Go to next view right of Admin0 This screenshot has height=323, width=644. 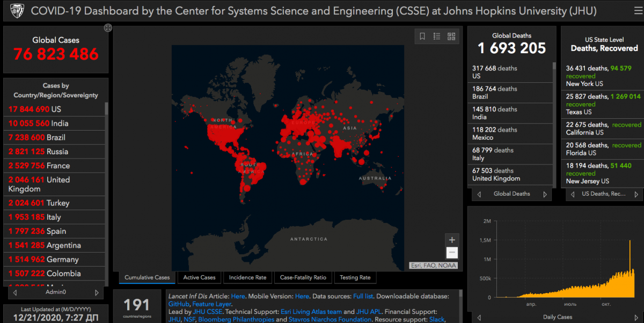[97, 292]
